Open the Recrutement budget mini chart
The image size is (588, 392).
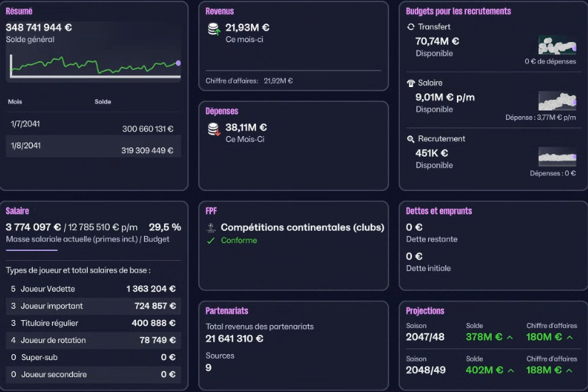coord(557,156)
